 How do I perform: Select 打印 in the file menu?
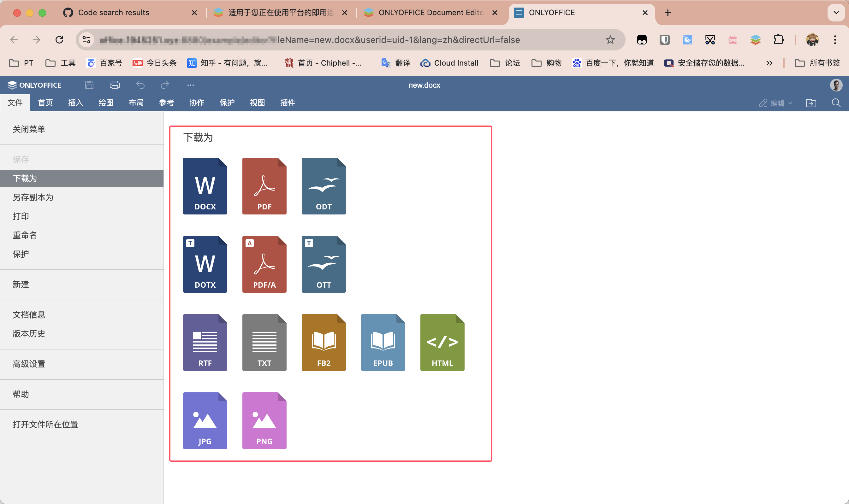pos(81,216)
